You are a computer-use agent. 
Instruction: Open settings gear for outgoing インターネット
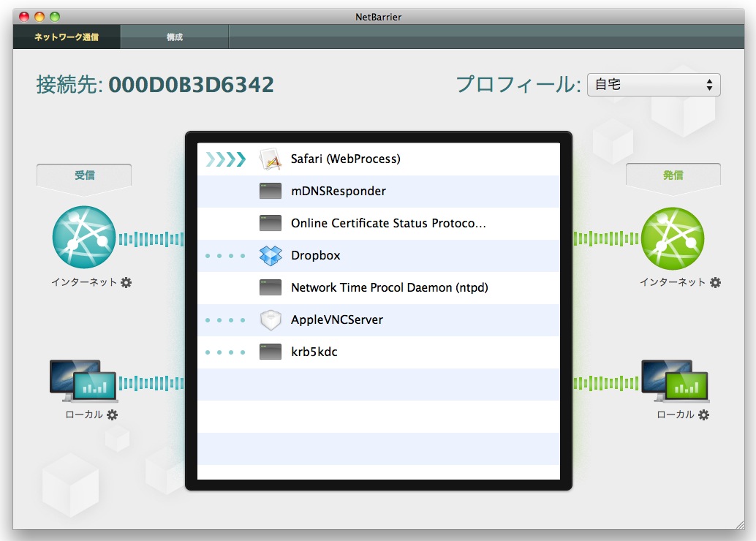click(716, 282)
